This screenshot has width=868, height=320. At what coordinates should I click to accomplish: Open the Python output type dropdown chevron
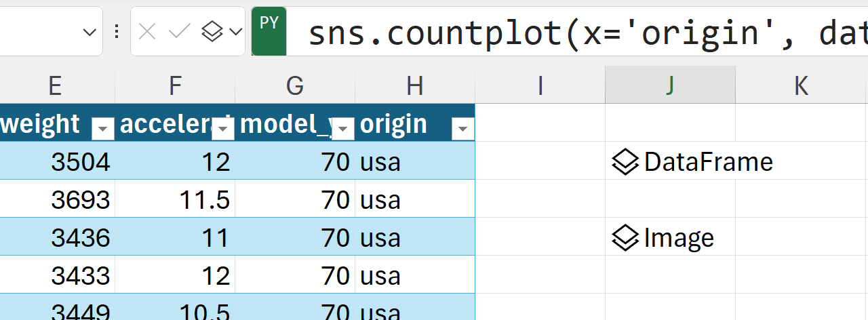tap(235, 31)
